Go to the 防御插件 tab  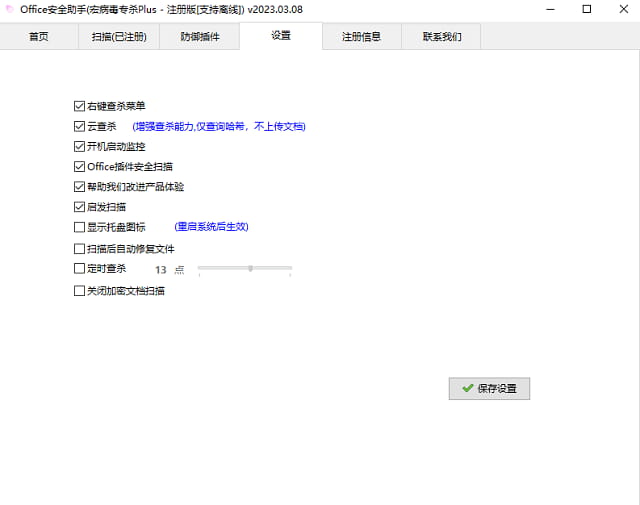click(200, 37)
